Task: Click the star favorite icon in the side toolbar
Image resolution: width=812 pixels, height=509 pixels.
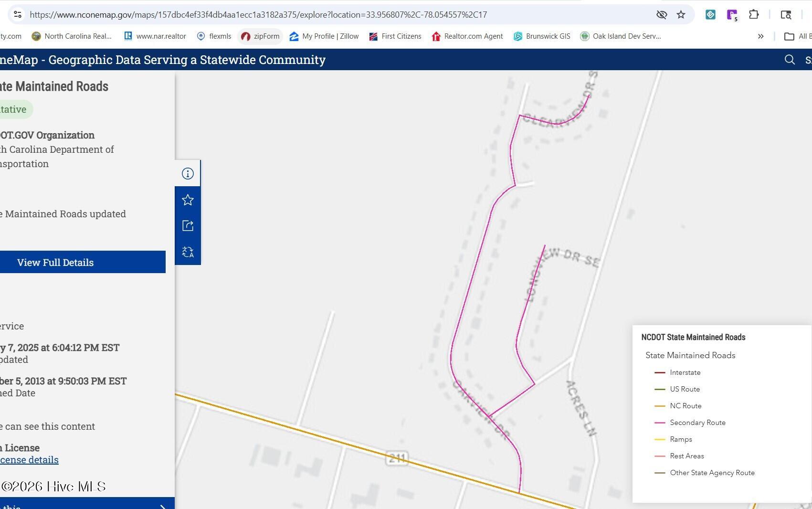Action: click(x=188, y=200)
